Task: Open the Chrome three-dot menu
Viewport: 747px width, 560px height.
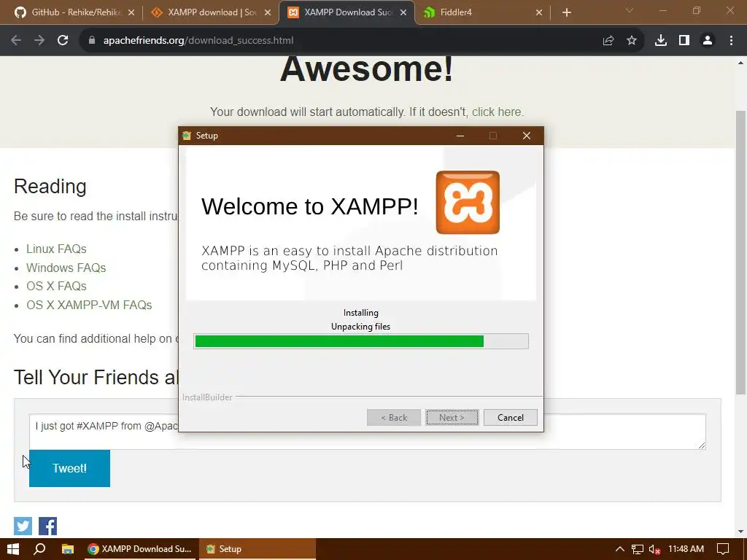Action: 731,41
